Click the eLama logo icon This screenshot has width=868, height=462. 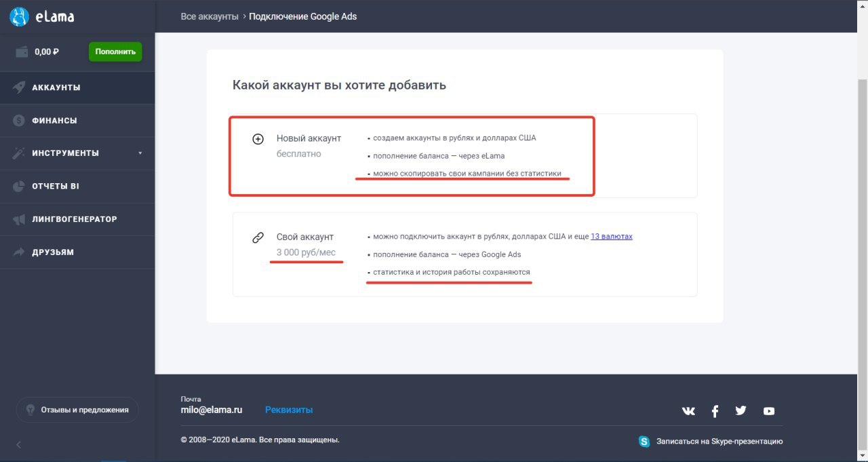click(20, 16)
